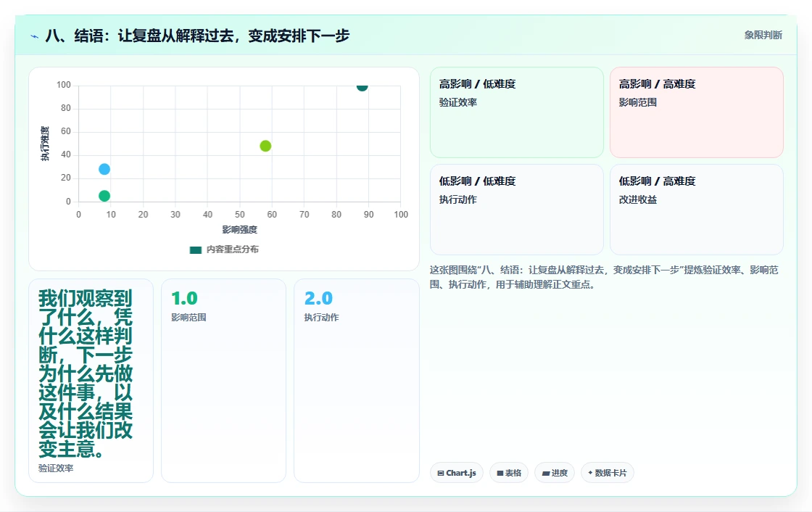Click the 数据卡片 tag
Image resolution: width=812 pixels, height=512 pixels.
(607, 473)
